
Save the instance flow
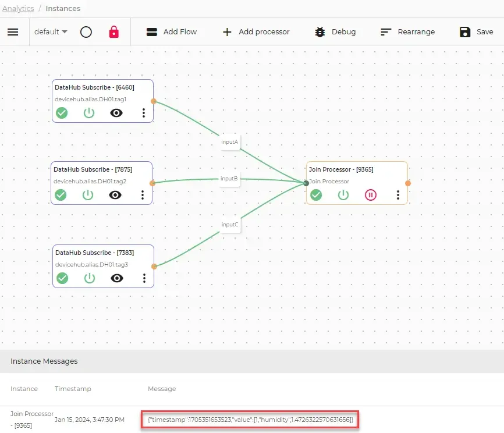(x=477, y=32)
